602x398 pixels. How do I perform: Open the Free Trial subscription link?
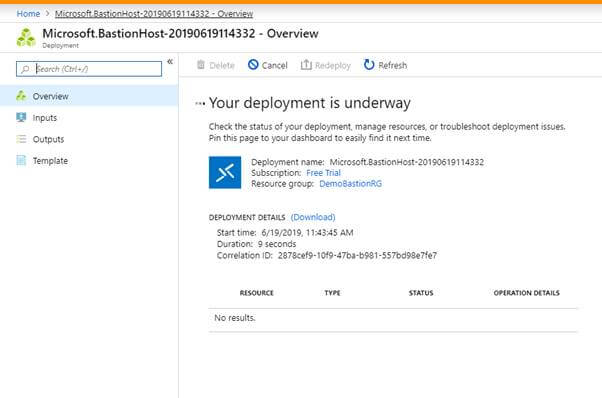click(x=323, y=173)
